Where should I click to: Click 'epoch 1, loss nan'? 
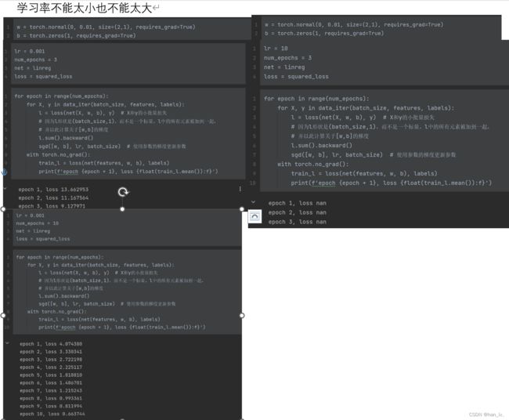(297, 203)
